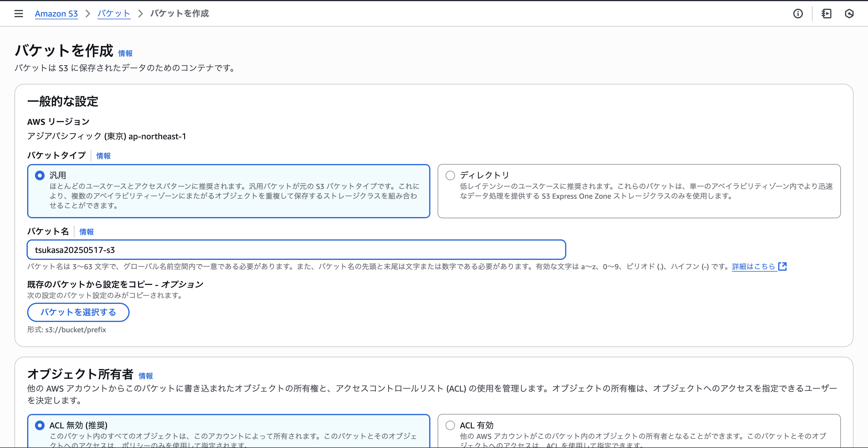Screen dimensions: 868x448
Task: Click 情報 link next to バケットを作成 title
Action: click(125, 53)
